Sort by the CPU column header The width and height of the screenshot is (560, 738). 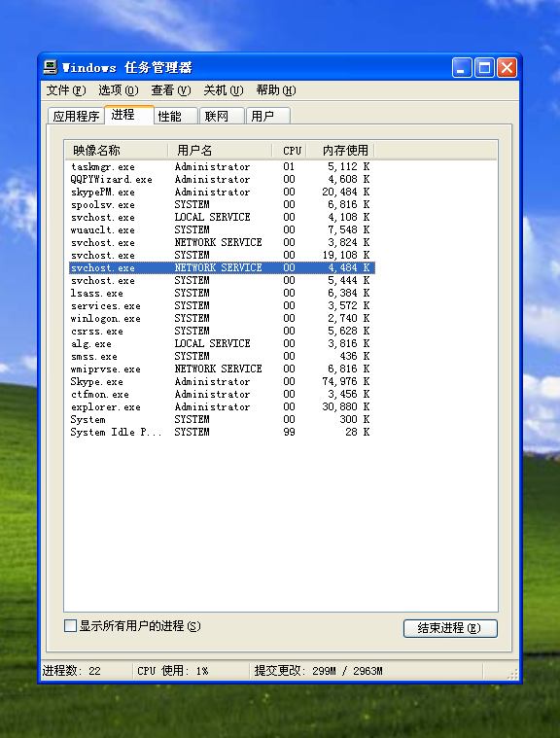(x=290, y=150)
